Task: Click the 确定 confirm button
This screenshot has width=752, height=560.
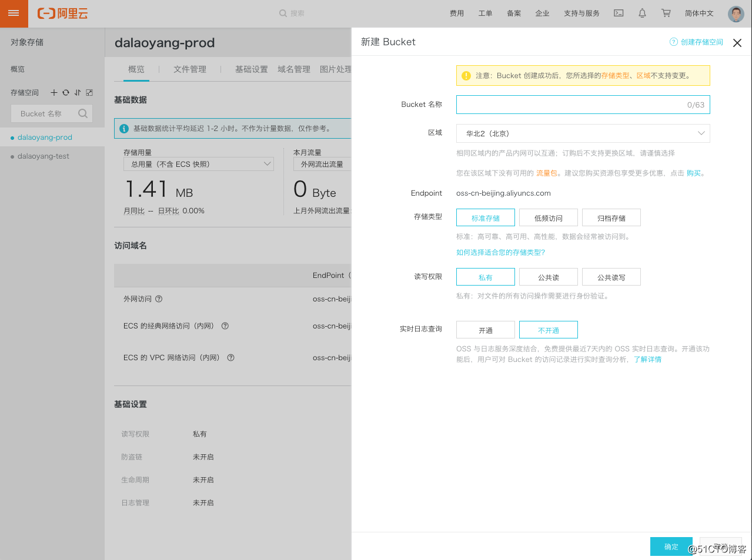Action: pyautogui.click(x=671, y=546)
